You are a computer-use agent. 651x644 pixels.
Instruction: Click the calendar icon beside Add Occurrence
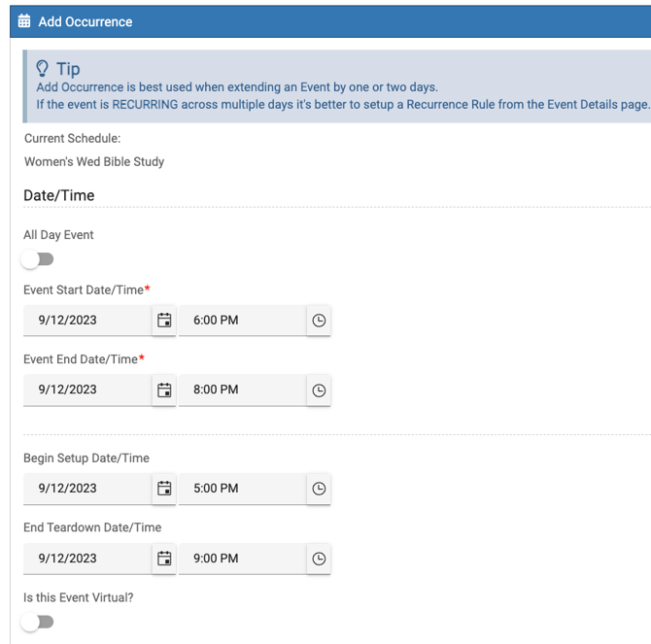tap(24, 21)
